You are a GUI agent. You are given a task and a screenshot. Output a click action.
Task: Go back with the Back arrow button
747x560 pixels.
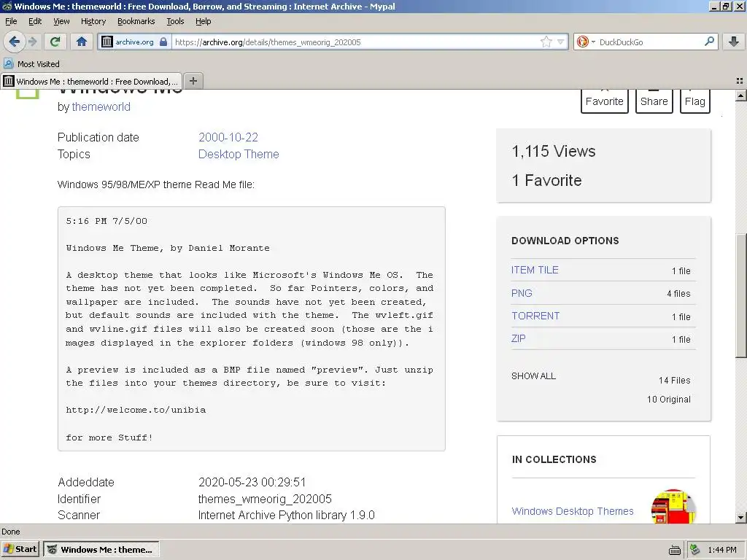click(x=15, y=42)
